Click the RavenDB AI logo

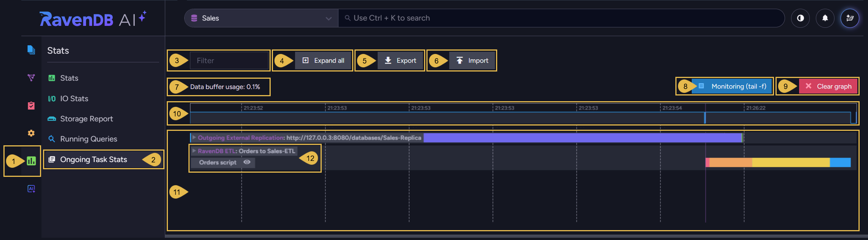[x=93, y=19]
